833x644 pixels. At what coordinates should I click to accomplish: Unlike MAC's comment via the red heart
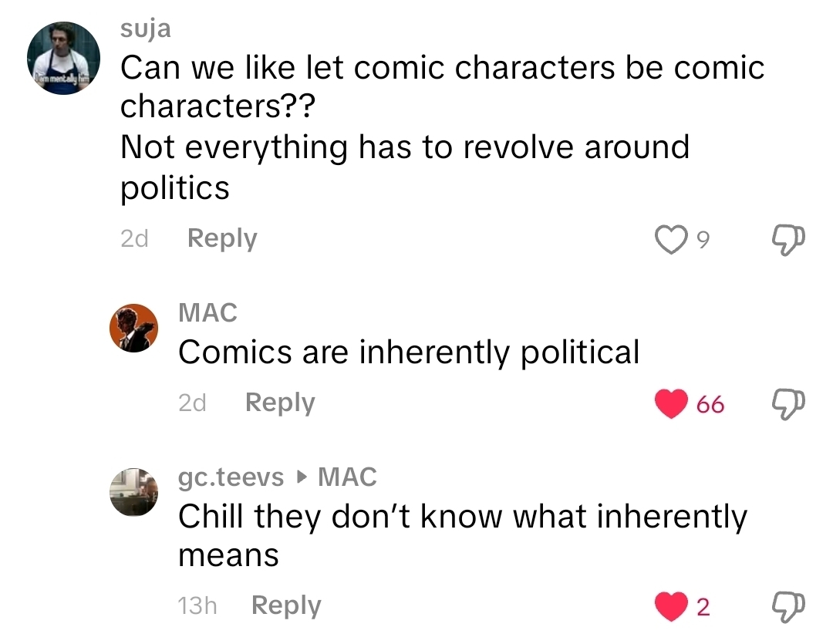tap(671, 403)
